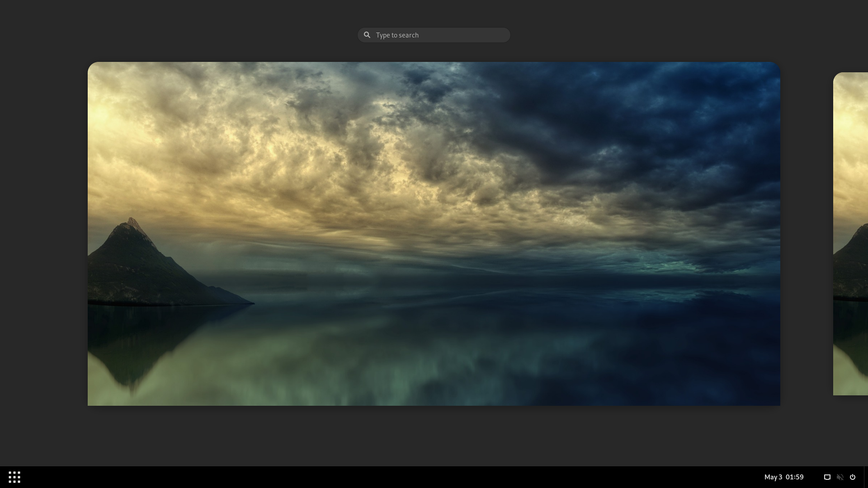Open the muted volume tray icon

840,477
